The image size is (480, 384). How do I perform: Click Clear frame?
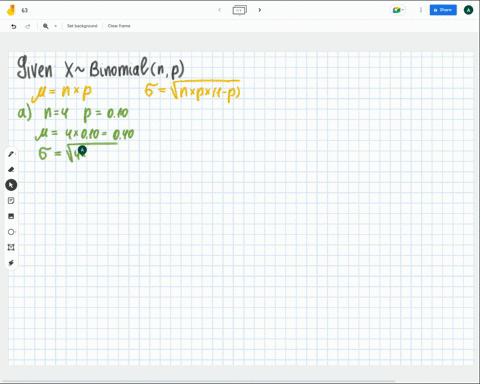[119, 26]
